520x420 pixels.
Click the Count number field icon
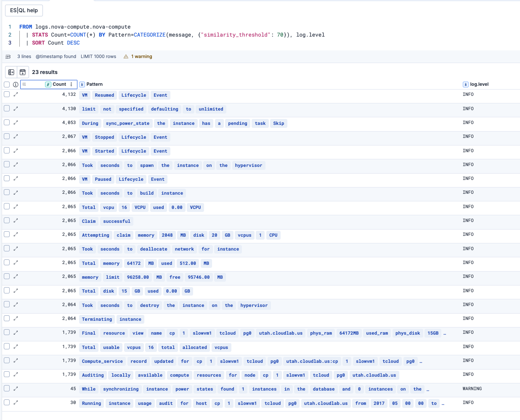(48, 85)
